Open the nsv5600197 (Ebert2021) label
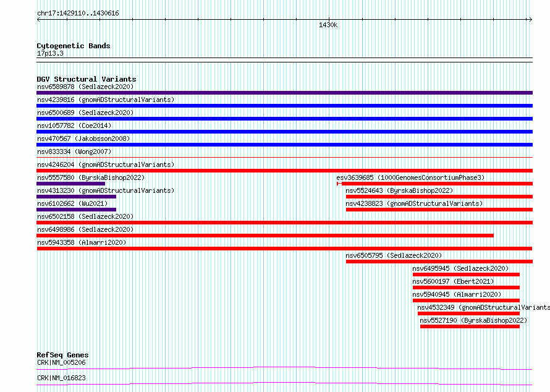The height and width of the screenshot is (392, 550). [453, 281]
